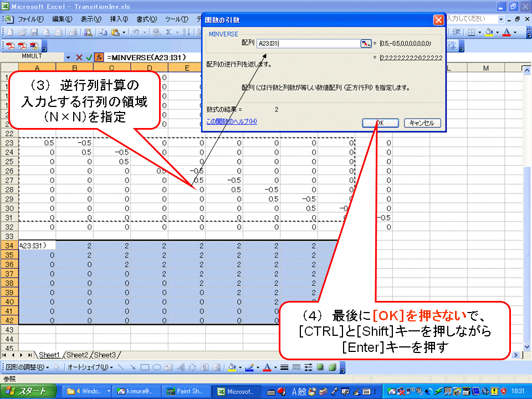Click the Sort Ascending icon
Image resolution: width=532 pixels, height=399 pixels.
pyautogui.click(x=183, y=32)
